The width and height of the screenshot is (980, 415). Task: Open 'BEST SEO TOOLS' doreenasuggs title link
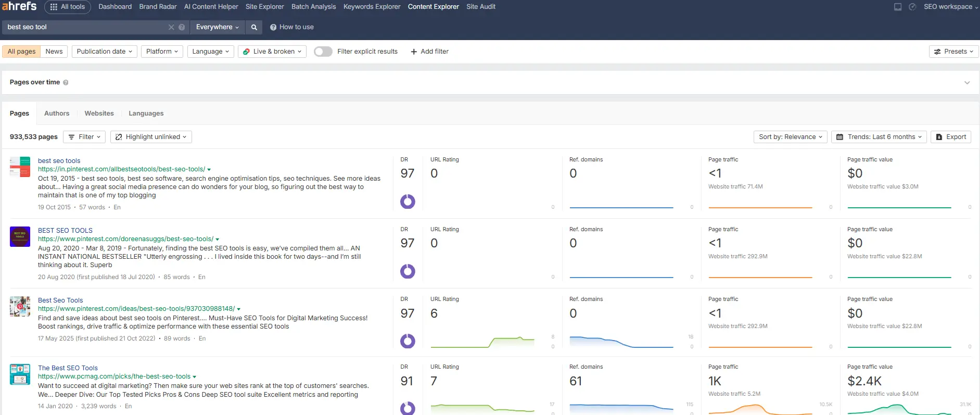(65, 231)
